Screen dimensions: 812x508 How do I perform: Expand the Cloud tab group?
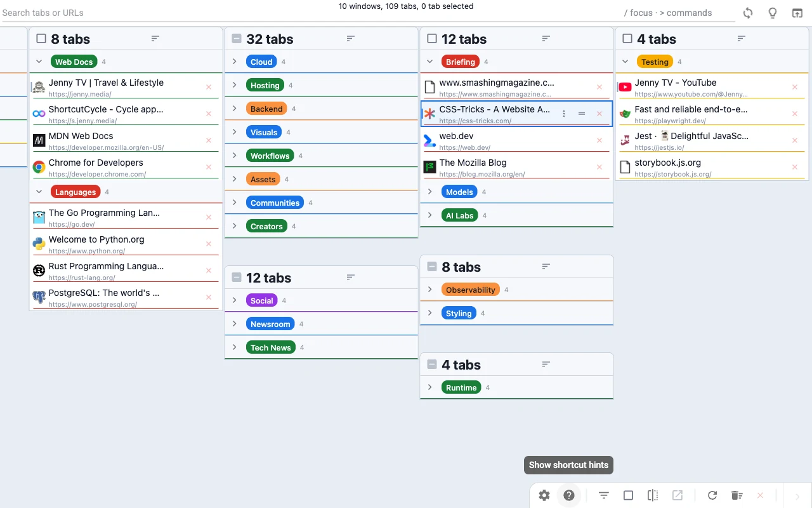(234, 62)
